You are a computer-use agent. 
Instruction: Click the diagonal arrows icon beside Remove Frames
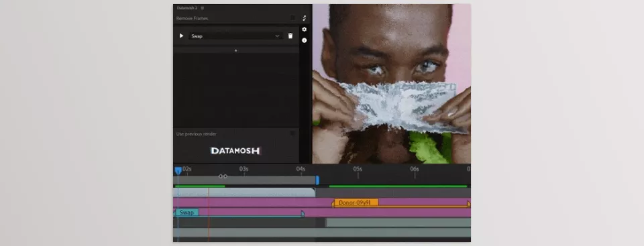304,18
